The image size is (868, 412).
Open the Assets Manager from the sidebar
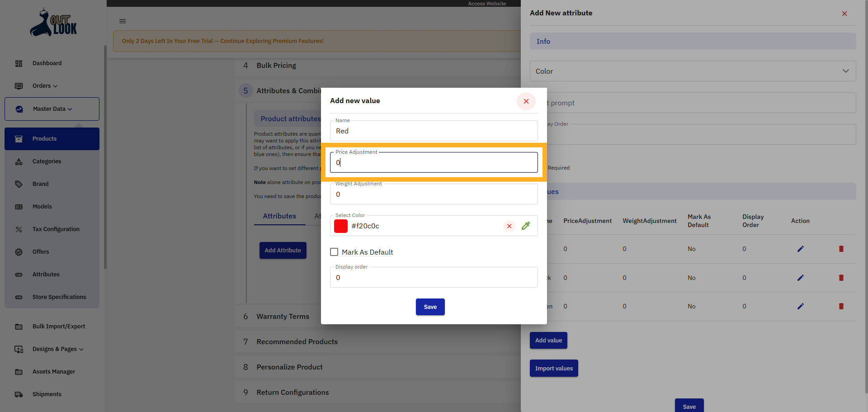pyautogui.click(x=19, y=372)
